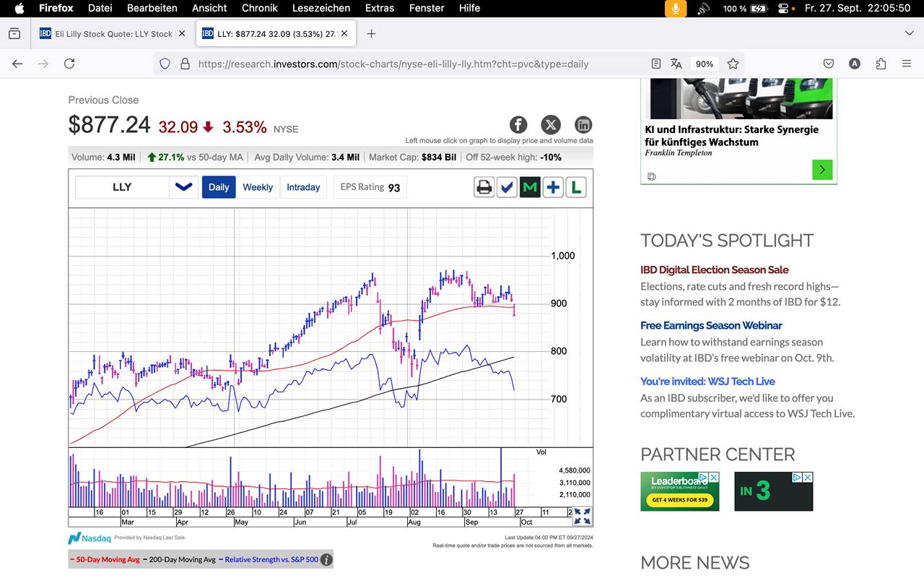Share the quote on LinkedIn

tap(583, 124)
